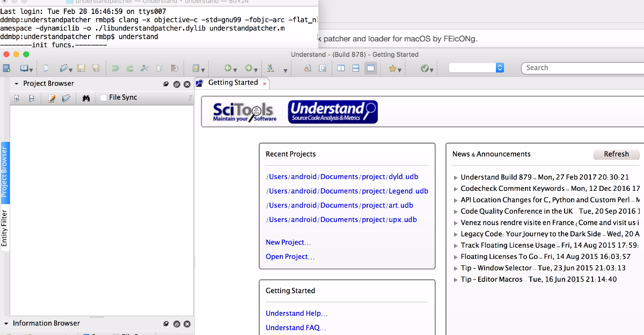Open recent project dyld.udb
This screenshot has height=335, width=644.
[x=342, y=177]
